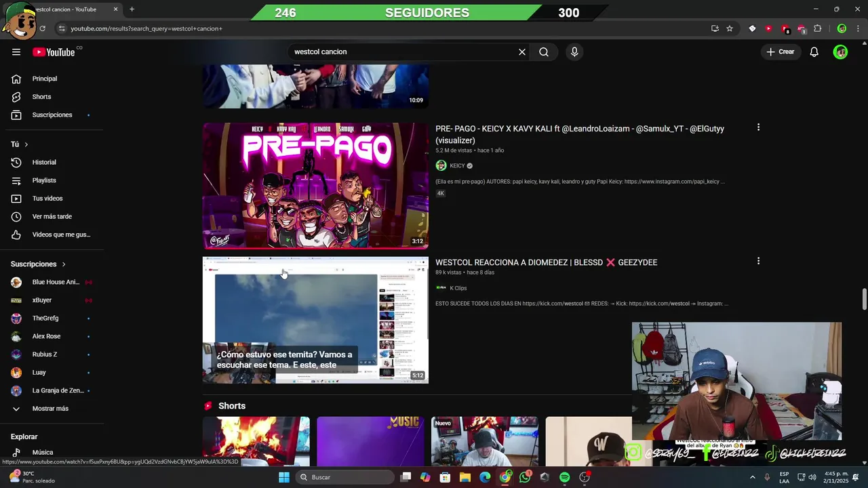Screen dimensions: 868x488
Task: Open the site information icon in address bar
Action: [x=62, y=28]
